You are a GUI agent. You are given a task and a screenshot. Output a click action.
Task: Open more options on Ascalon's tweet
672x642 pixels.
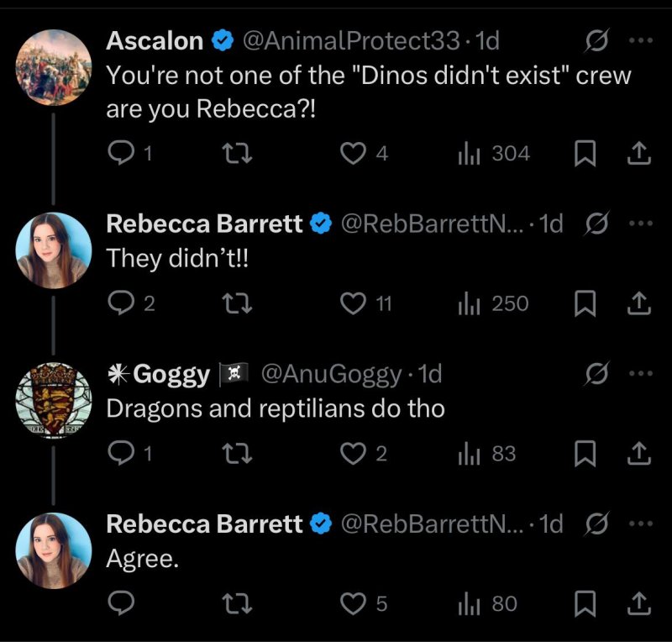click(x=640, y=39)
